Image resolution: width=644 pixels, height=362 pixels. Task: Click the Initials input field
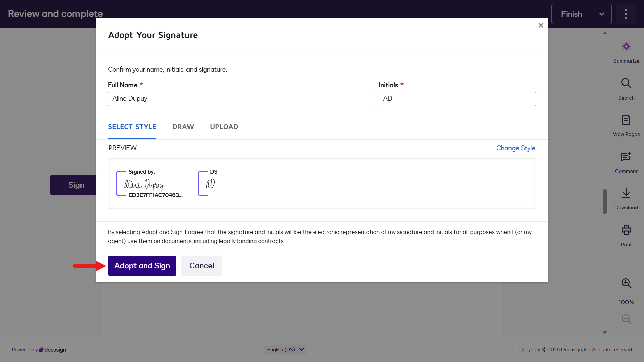pyautogui.click(x=457, y=99)
